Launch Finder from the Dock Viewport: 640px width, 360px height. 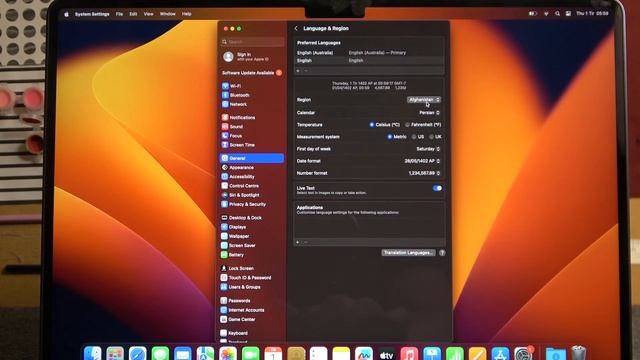pyautogui.click(x=93, y=353)
